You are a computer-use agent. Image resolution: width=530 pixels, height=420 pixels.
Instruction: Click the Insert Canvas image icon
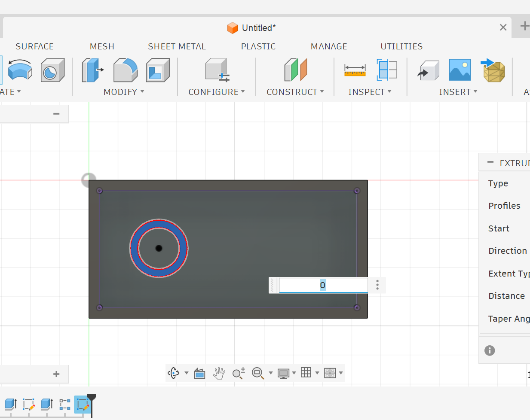click(460, 70)
